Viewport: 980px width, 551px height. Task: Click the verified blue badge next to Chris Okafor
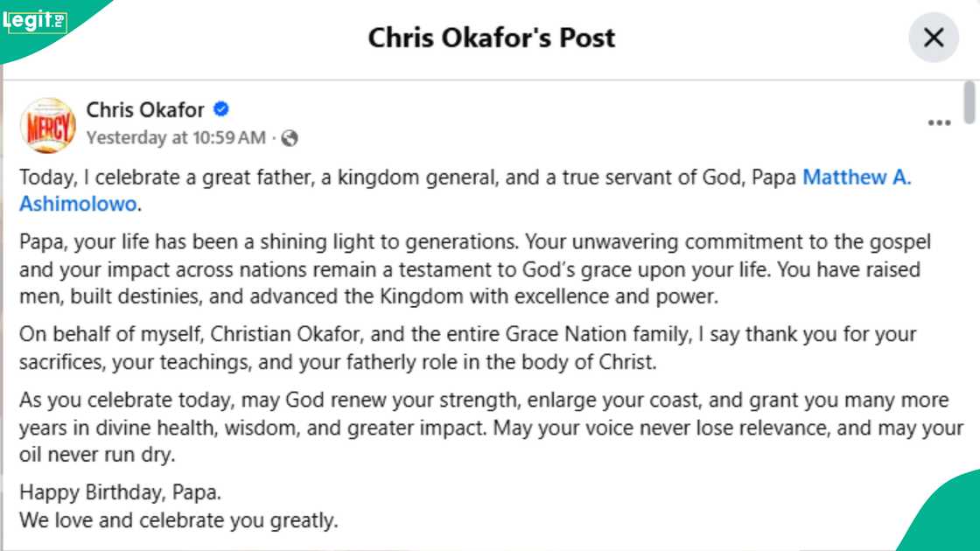tap(221, 109)
